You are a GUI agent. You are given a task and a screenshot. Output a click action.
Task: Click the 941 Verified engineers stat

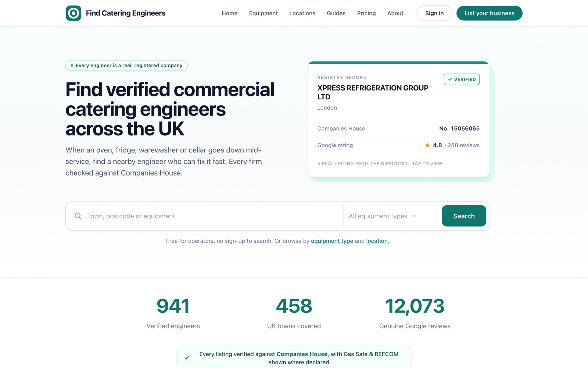click(x=173, y=314)
